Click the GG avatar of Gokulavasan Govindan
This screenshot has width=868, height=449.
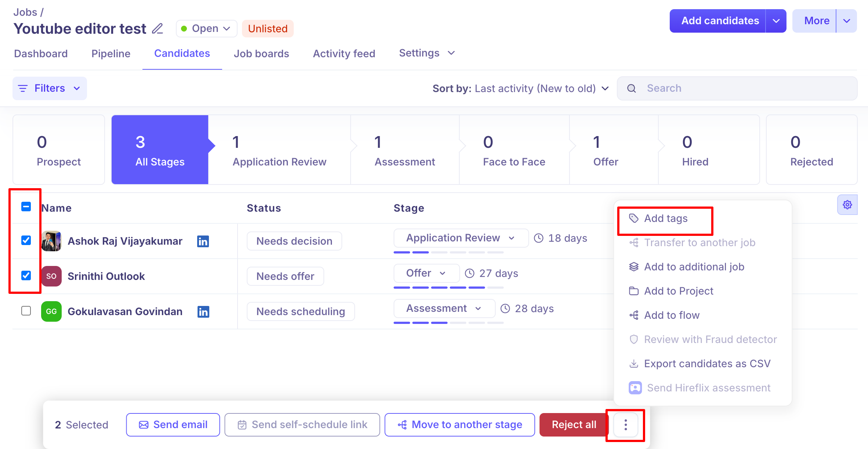click(x=51, y=311)
